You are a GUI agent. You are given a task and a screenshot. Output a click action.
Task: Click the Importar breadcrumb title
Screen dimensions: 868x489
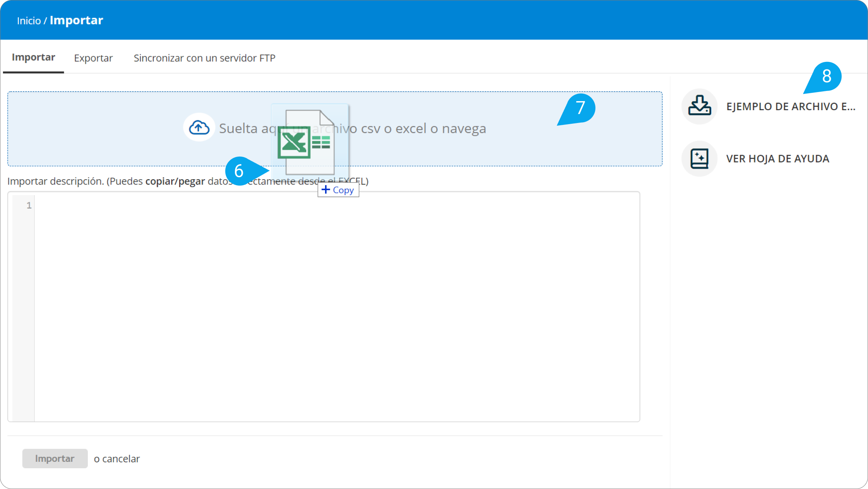point(77,20)
